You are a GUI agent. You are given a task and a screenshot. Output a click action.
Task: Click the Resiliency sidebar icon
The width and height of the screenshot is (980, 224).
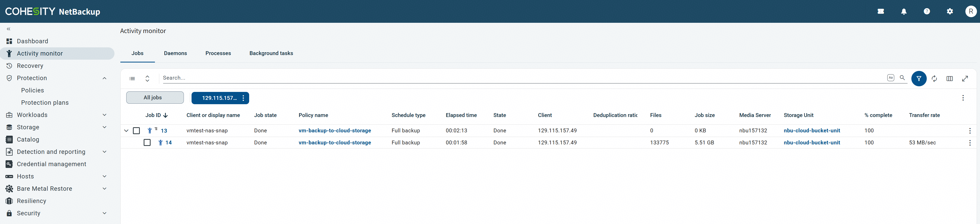click(x=9, y=201)
